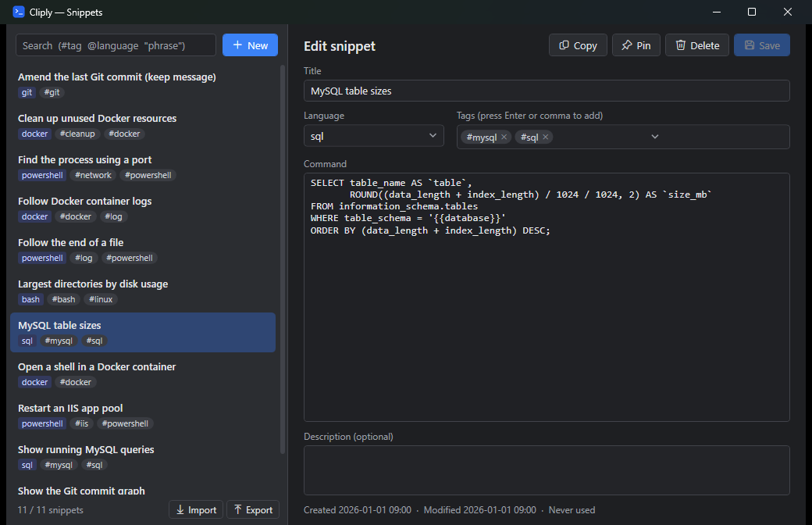Edit the Title field MySQL table sizes

tap(547, 91)
